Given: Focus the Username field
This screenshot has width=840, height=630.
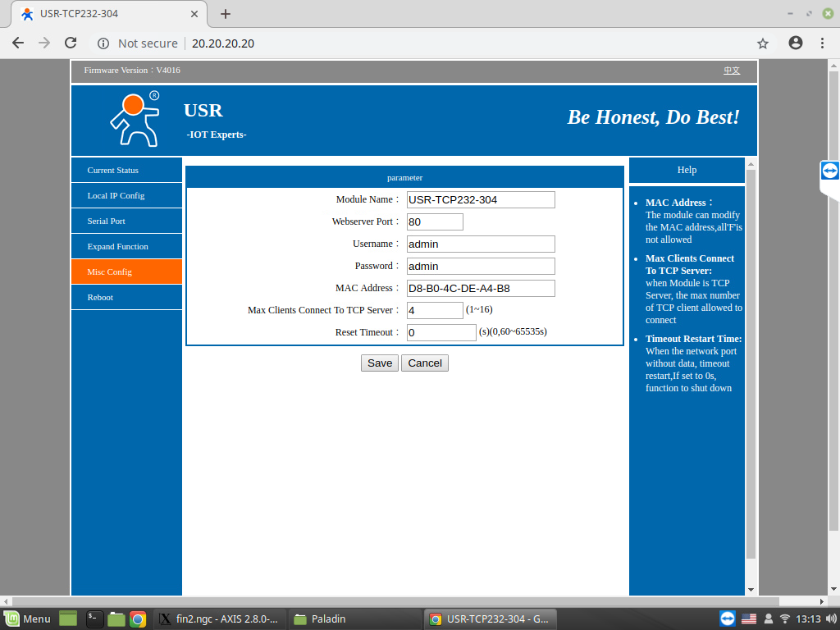Looking at the screenshot, I should [481, 244].
